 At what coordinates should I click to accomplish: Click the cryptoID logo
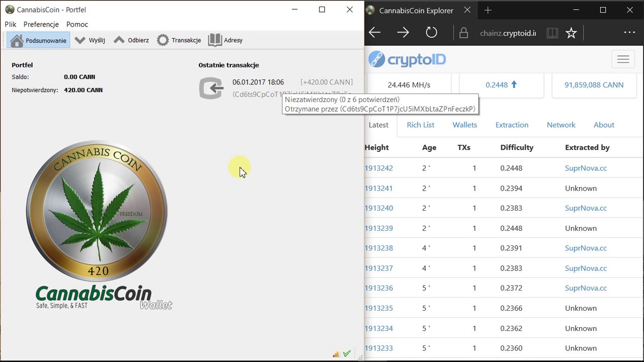click(407, 59)
